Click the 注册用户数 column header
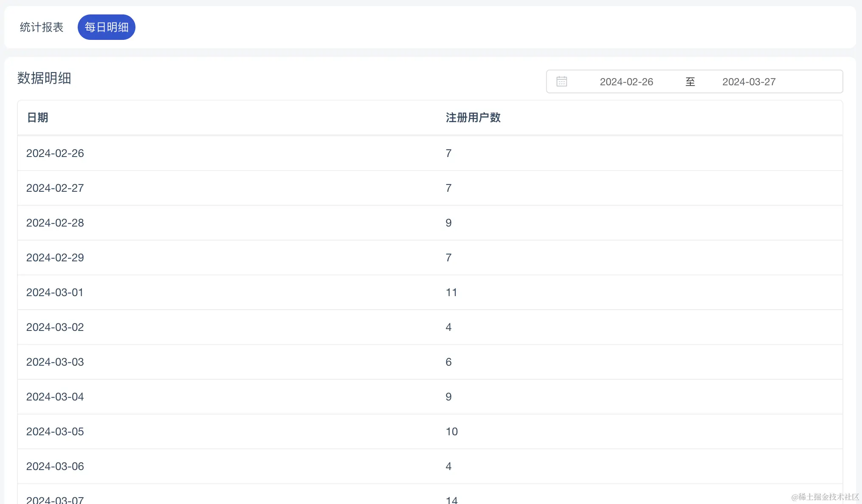Image resolution: width=862 pixels, height=504 pixels. coord(473,118)
